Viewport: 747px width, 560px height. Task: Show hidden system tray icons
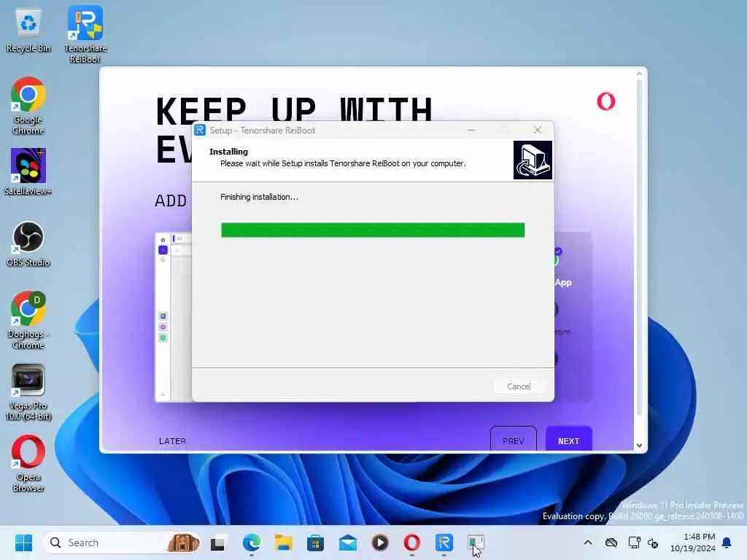[x=588, y=542]
